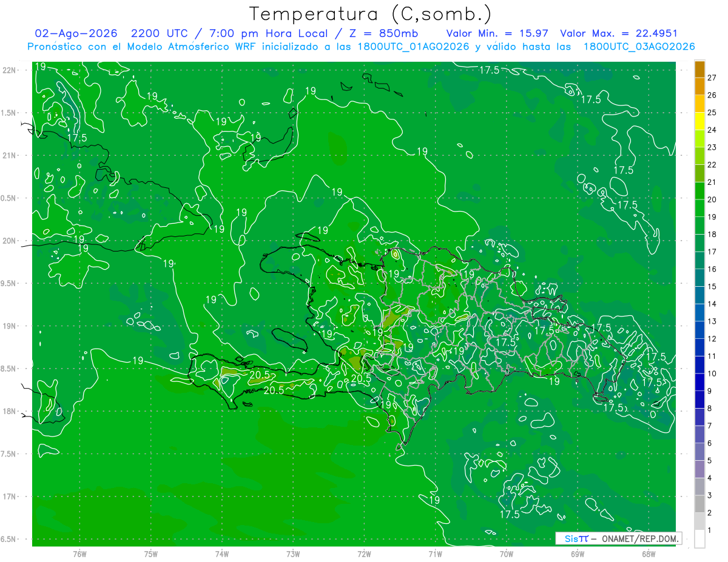Click the color scale value "20"
Image resolution: width=728 pixels, height=562 pixels.
click(712, 199)
